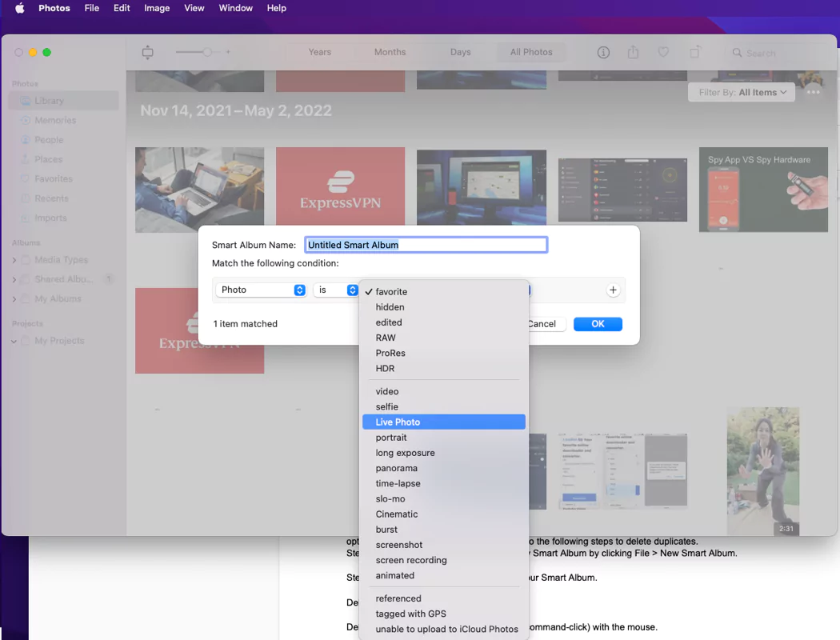Click the Share icon in toolbar

pos(633,53)
